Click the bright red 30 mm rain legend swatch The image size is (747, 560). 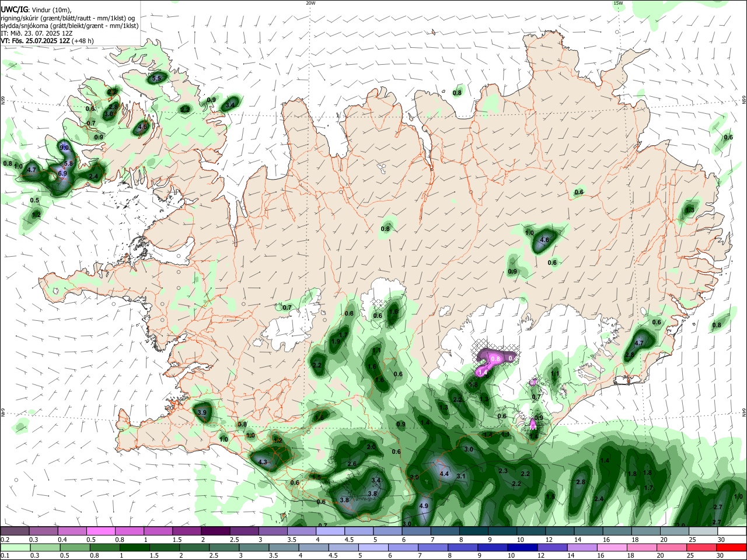[732, 548]
